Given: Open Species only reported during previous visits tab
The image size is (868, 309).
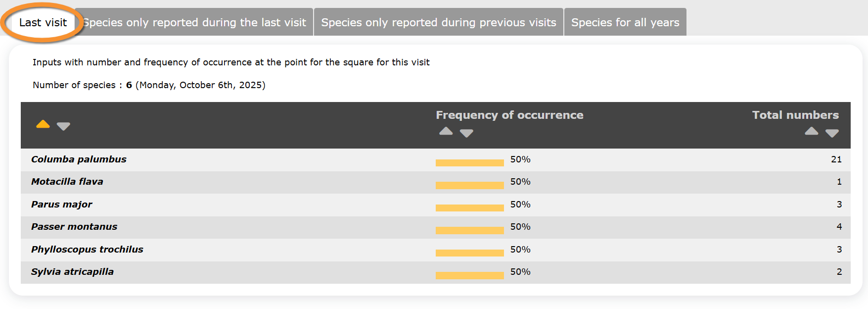Looking at the screenshot, I should (439, 22).
